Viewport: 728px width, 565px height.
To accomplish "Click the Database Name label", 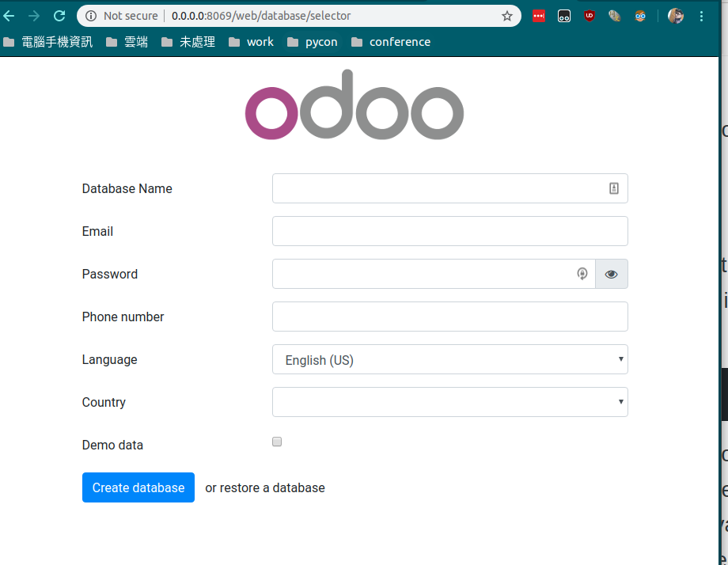I will [x=127, y=188].
